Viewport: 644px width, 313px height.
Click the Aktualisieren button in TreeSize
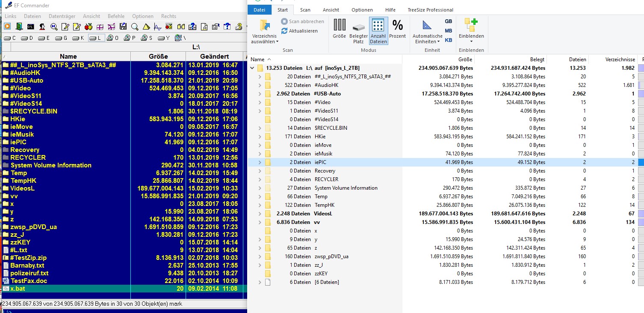(x=299, y=31)
